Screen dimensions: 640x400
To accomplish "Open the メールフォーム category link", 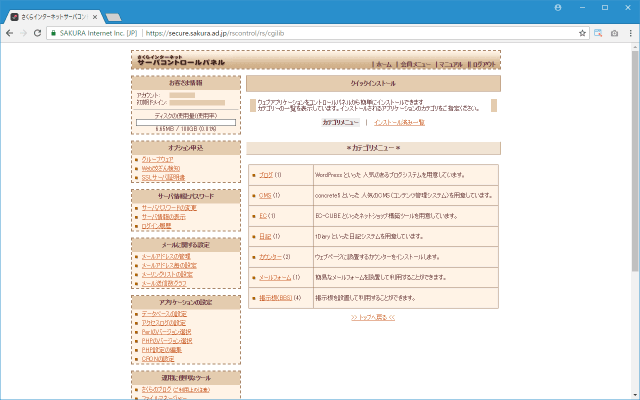I will point(275,277).
